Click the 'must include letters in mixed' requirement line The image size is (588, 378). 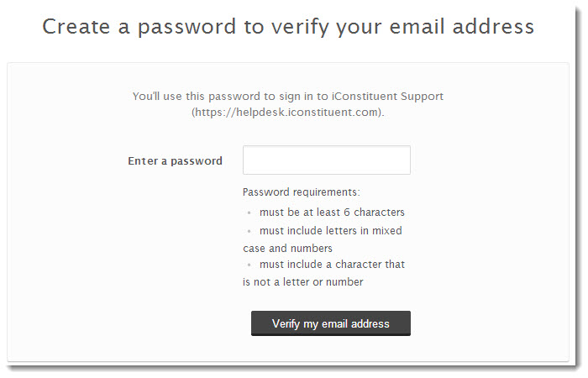coord(330,231)
